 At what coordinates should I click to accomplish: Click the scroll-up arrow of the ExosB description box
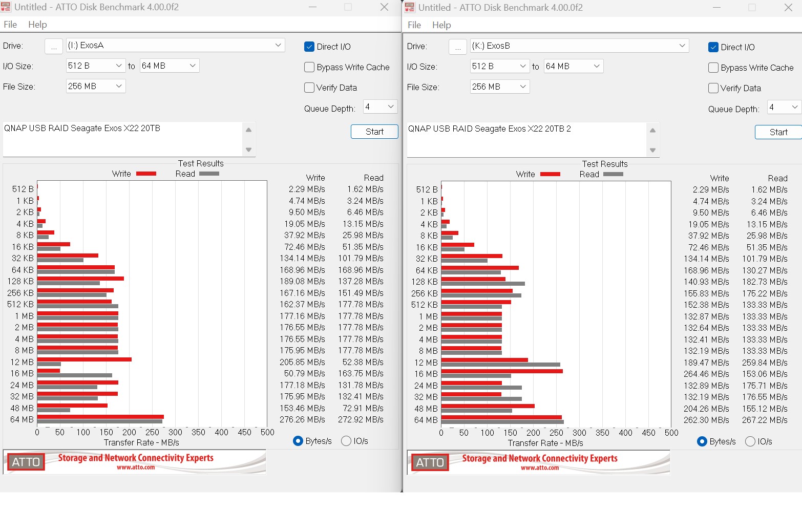(652, 130)
